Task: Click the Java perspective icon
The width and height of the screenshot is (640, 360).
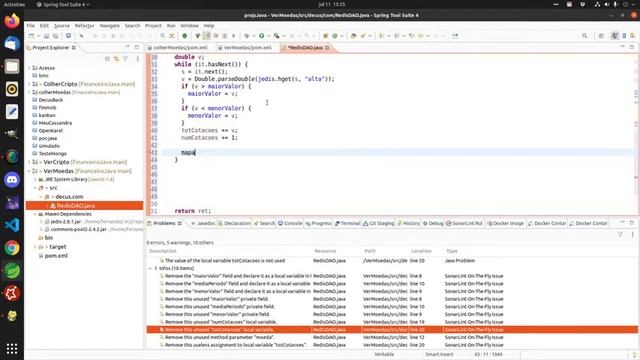Action: (615, 36)
